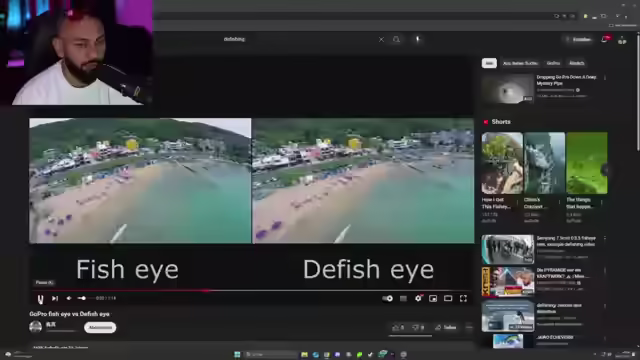
Task: Enable miniplayer mode
Action: click(433, 298)
